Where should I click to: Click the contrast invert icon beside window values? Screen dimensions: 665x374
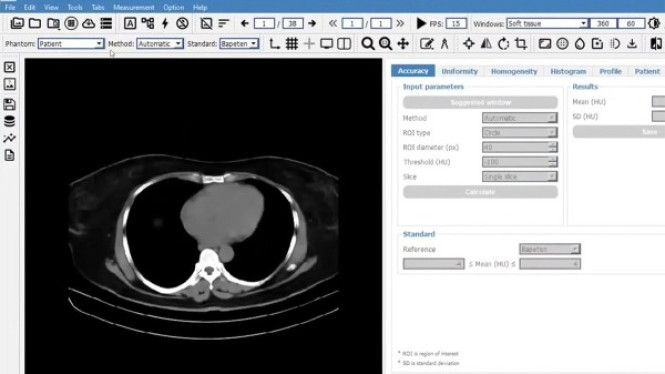(654, 23)
